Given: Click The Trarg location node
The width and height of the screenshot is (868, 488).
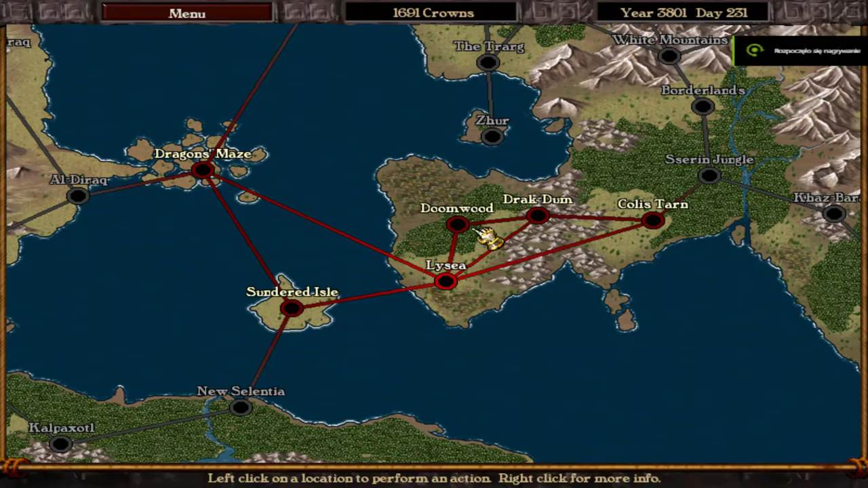Looking at the screenshot, I should click(x=488, y=63).
